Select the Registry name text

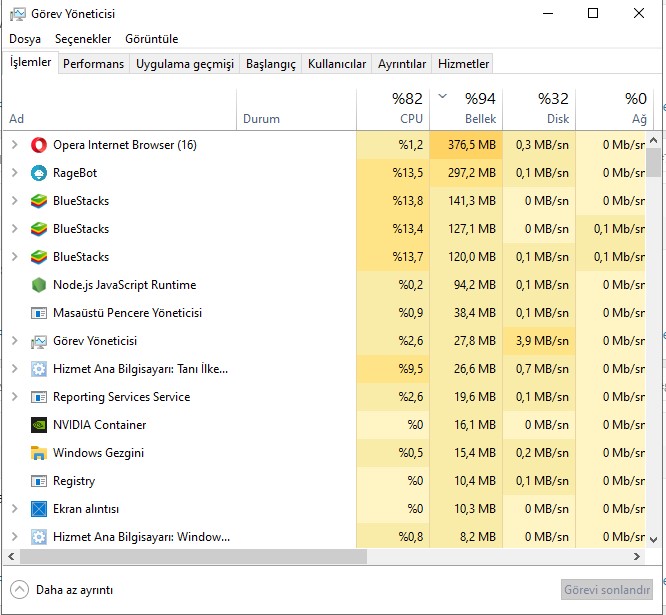coord(74,481)
